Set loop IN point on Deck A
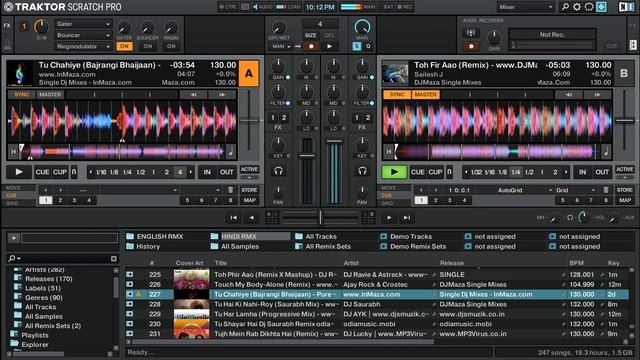 tap(207, 172)
